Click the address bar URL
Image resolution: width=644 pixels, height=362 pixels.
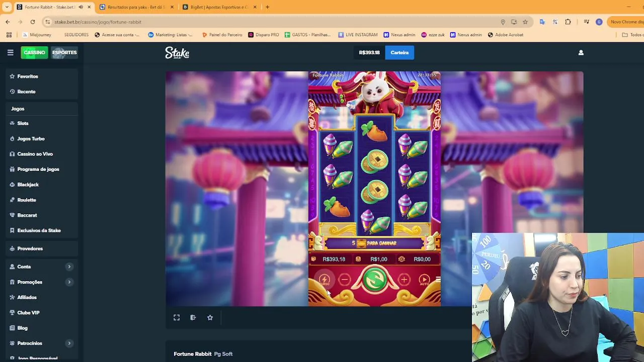click(98, 22)
